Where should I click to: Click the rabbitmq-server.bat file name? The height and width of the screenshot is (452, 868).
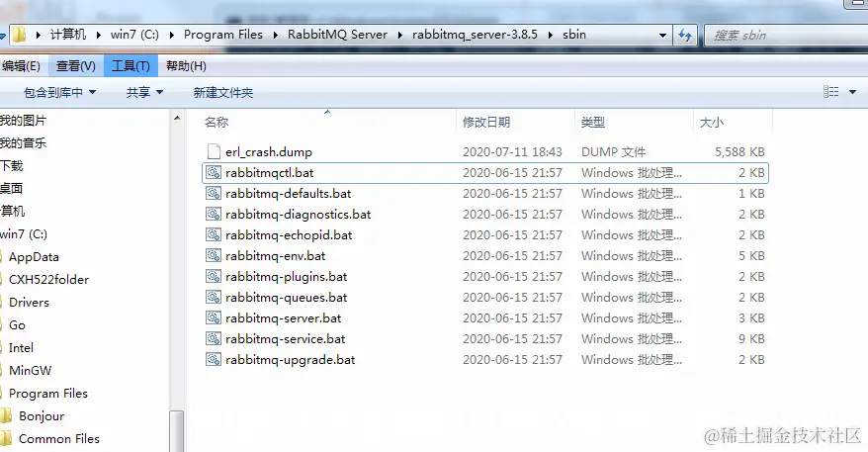point(283,317)
